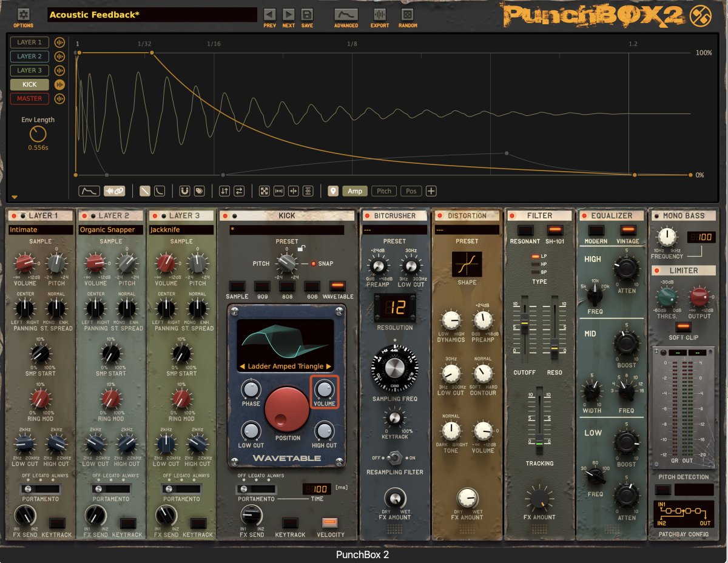This screenshot has width=728, height=563.
Task: Click the tag icon in envelope toolbar
Action: click(199, 191)
